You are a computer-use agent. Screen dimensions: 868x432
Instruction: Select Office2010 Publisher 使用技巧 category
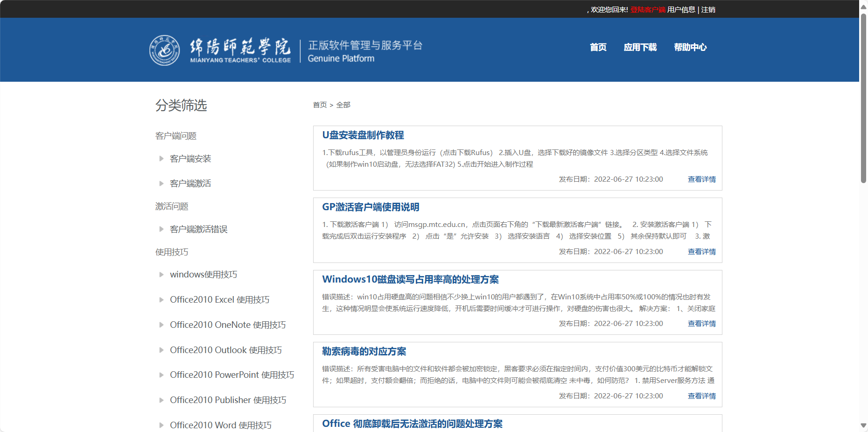coord(228,400)
